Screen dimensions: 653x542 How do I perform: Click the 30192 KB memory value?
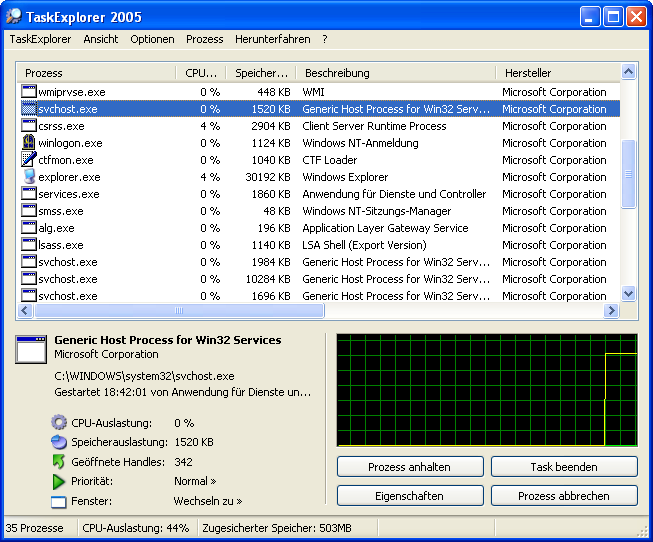click(268, 177)
